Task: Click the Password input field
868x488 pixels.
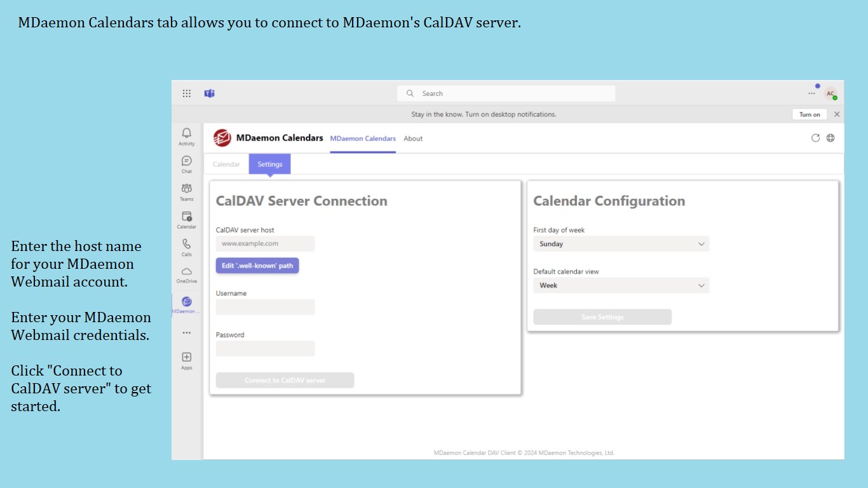Action: pyautogui.click(x=265, y=348)
